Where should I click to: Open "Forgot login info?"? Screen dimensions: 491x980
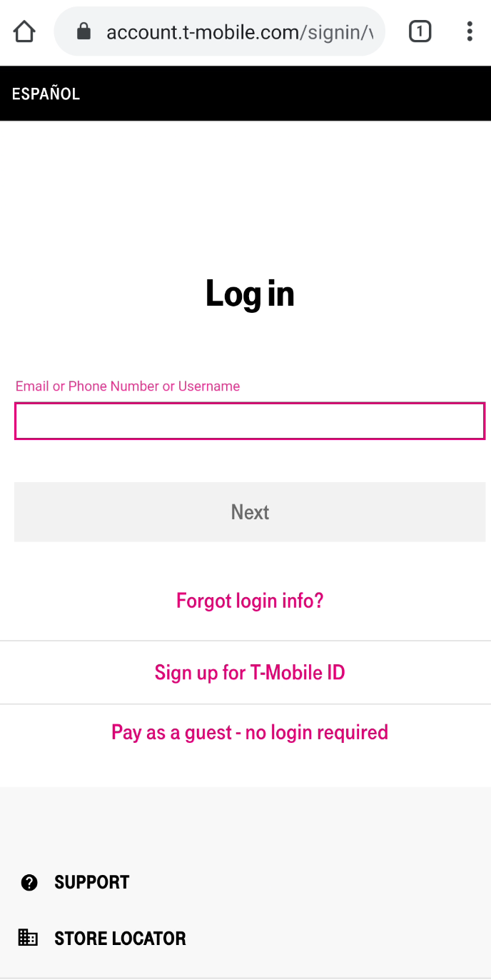[250, 601]
